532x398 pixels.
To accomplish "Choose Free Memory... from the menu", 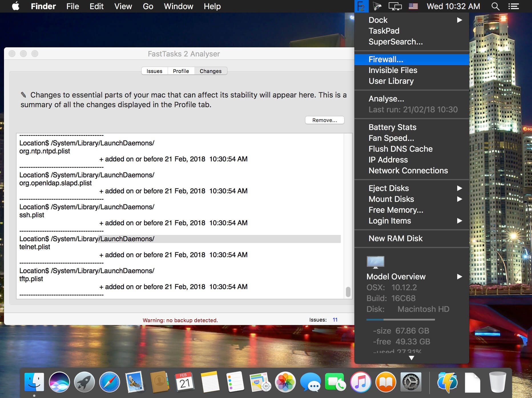I will coord(412,210).
